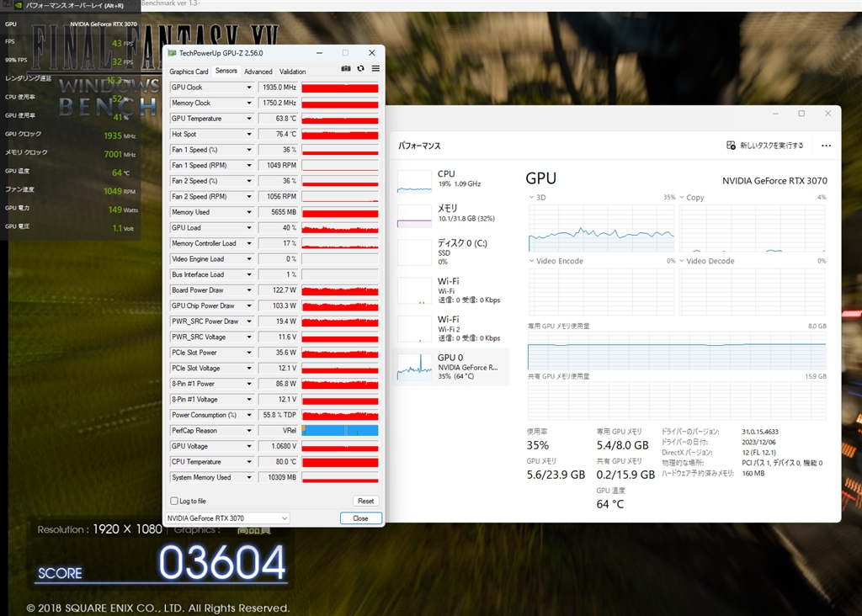Select the Wi-Fi 2 entry in the sidebar
862x616 pixels.
tap(450, 328)
